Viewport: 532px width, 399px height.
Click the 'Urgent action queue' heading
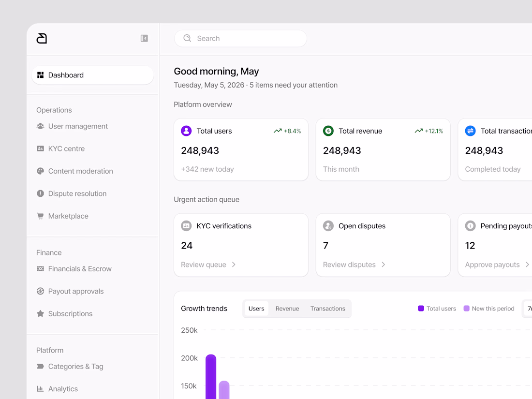click(x=207, y=199)
